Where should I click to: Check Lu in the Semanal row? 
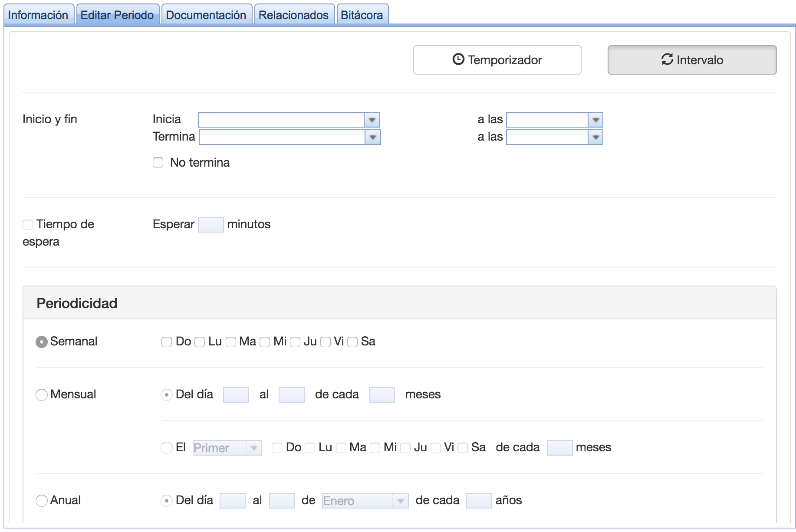point(200,342)
